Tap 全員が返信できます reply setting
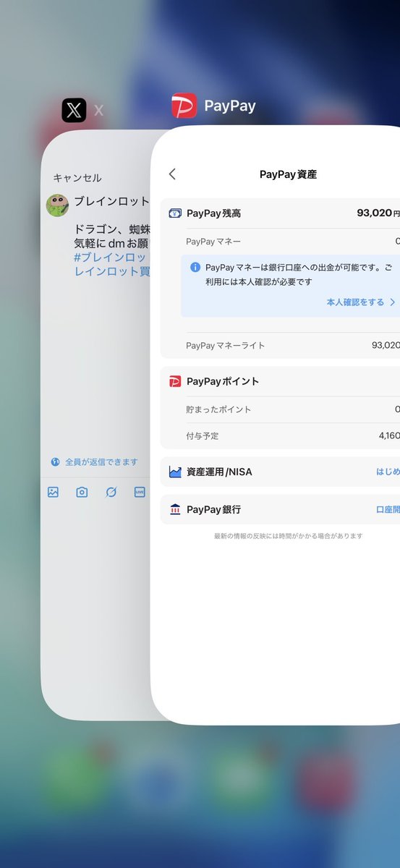 pos(101,461)
